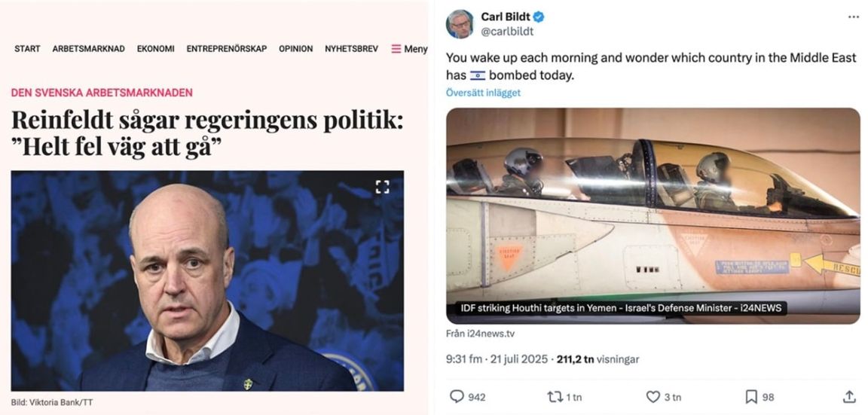Open the ARBETSMARKNAD menu item
The image size is (868, 415).
(x=89, y=49)
